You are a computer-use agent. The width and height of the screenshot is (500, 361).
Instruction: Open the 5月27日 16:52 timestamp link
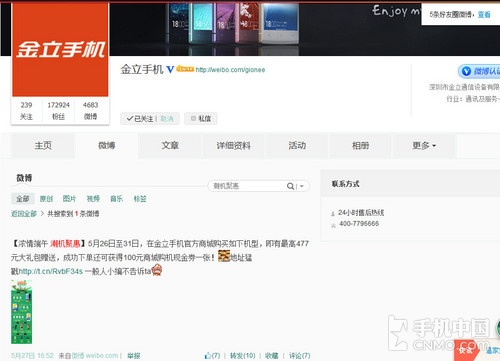pyautogui.click(x=32, y=356)
